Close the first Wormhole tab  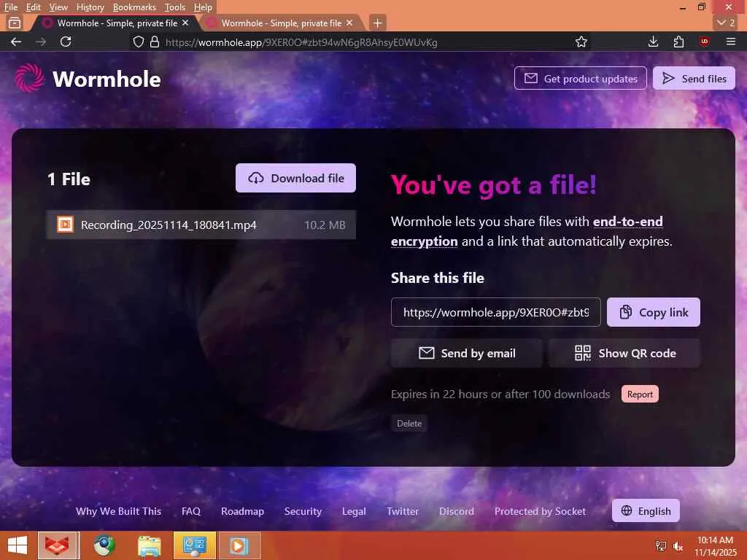(x=185, y=23)
